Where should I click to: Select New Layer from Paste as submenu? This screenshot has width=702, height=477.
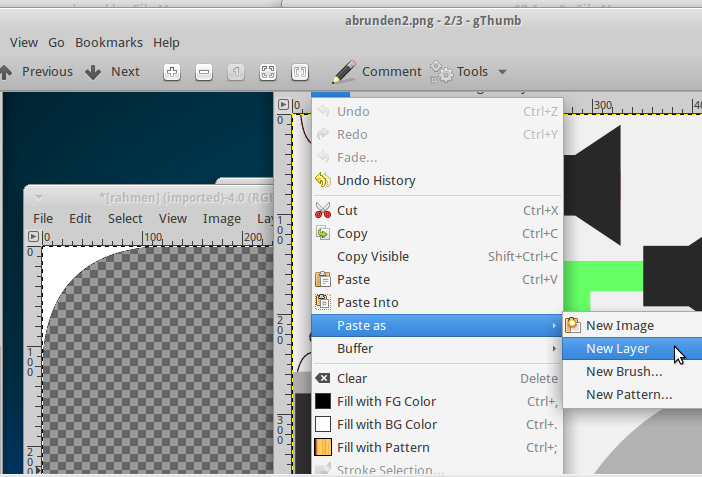coord(617,348)
